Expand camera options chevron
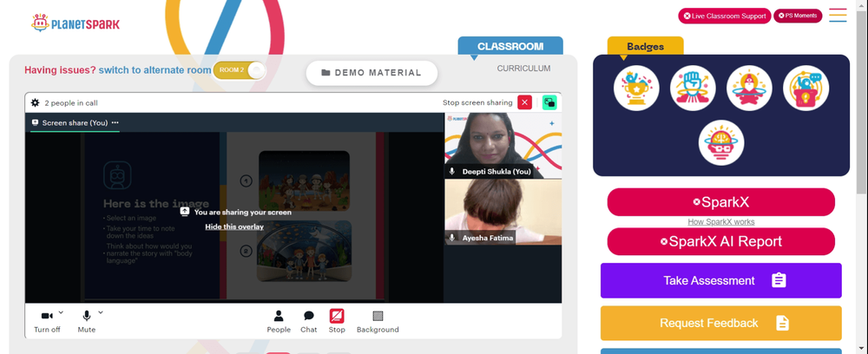 pos(61,312)
